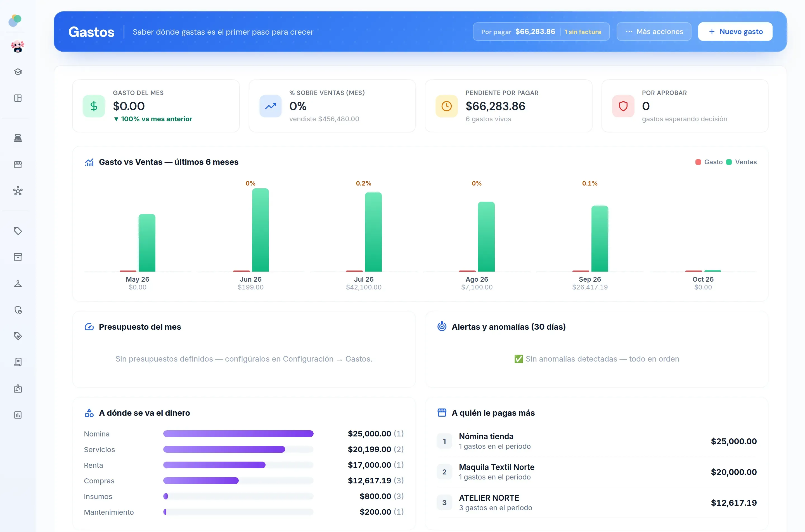Click the 100% vs mes anterior indicator
Screen dimensions: 805x532
pos(153,119)
